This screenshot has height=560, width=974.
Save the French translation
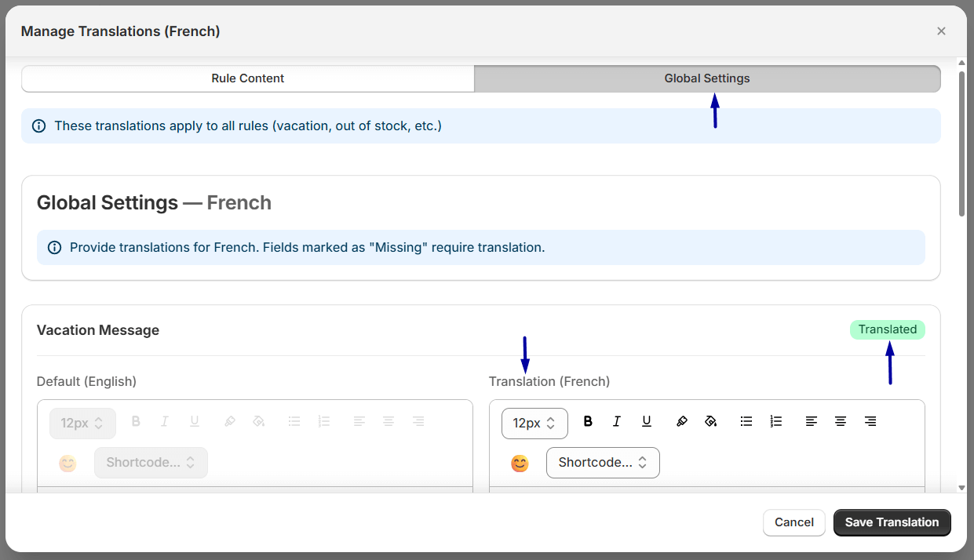tap(892, 522)
